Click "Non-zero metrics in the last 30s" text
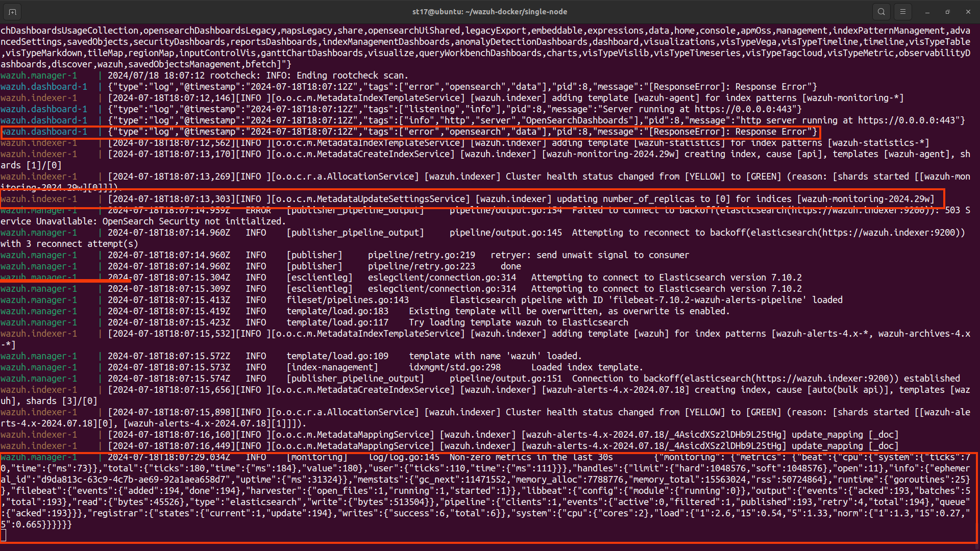Screen dimensions: 980x551 [531, 457]
